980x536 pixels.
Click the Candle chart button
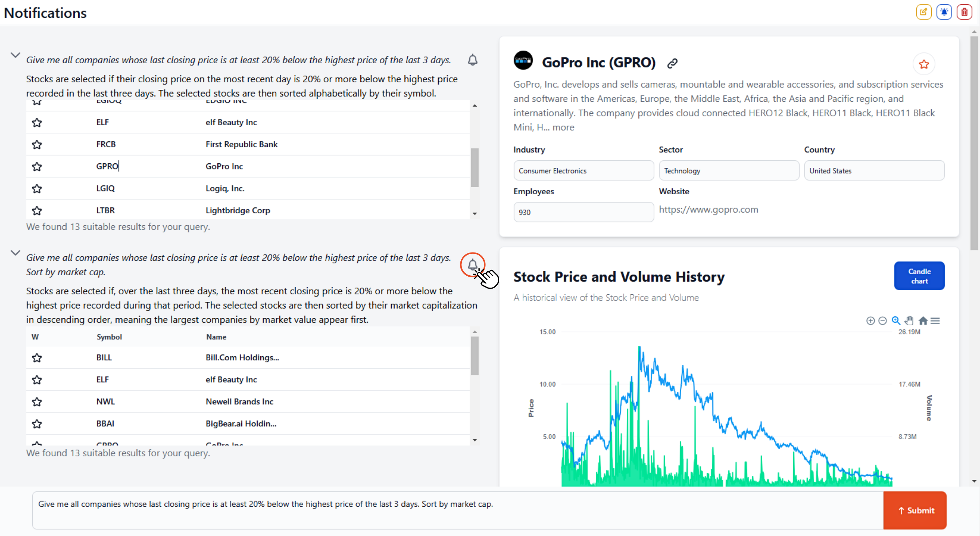click(x=919, y=276)
